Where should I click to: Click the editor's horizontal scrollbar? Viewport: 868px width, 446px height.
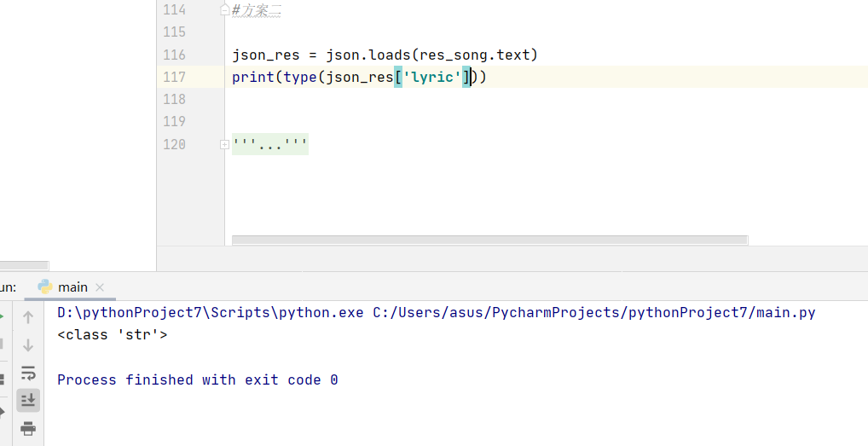point(490,240)
